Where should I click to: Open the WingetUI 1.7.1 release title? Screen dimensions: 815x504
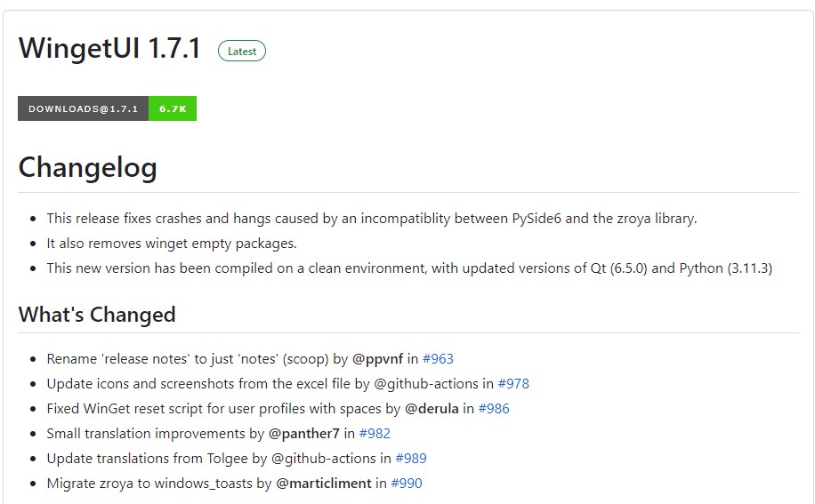(109, 48)
